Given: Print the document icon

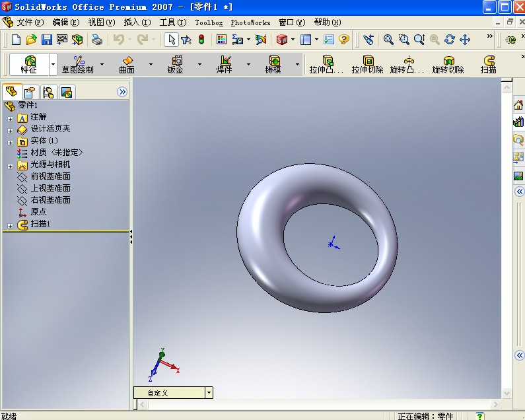Looking at the screenshot, I should coord(98,40).
